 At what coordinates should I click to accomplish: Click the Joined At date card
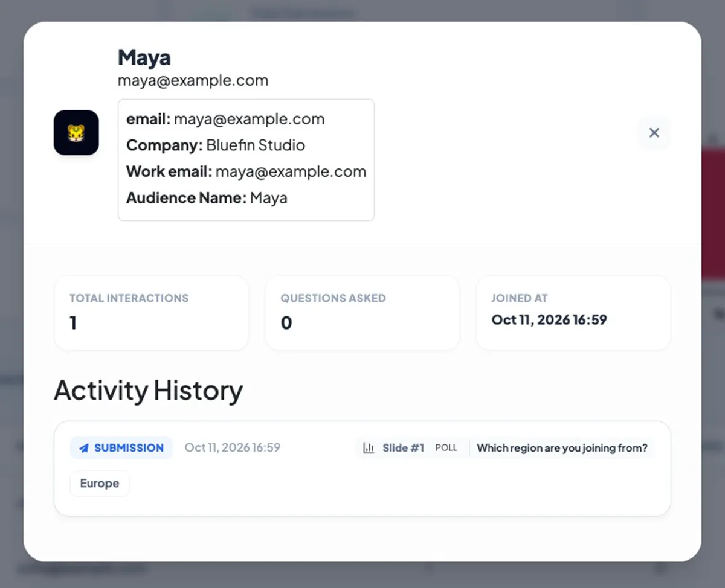click(573, 313)
